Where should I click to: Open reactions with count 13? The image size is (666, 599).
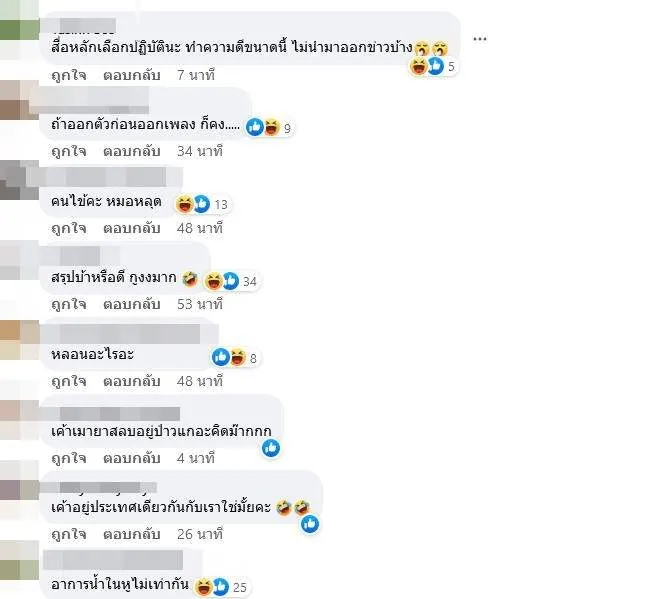click(203, 204)
